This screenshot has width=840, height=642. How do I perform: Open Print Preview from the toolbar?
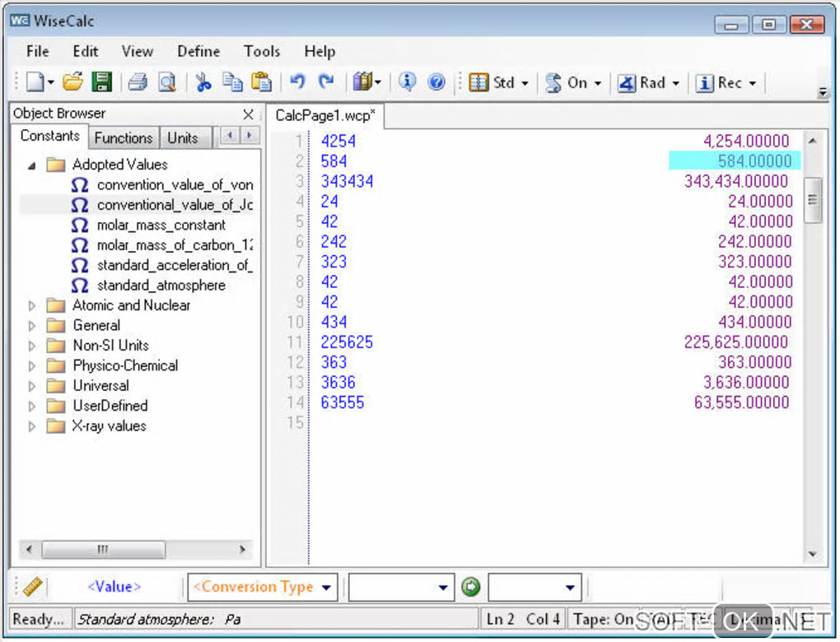[167, 82]
